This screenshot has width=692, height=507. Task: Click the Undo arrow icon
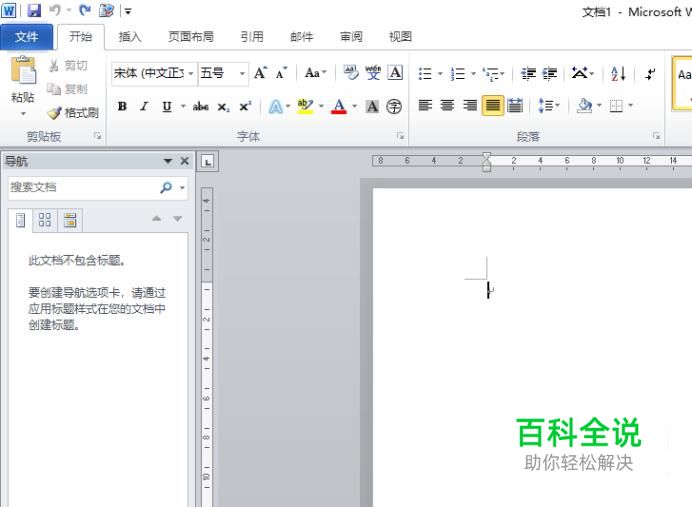(x=55, y=10)
